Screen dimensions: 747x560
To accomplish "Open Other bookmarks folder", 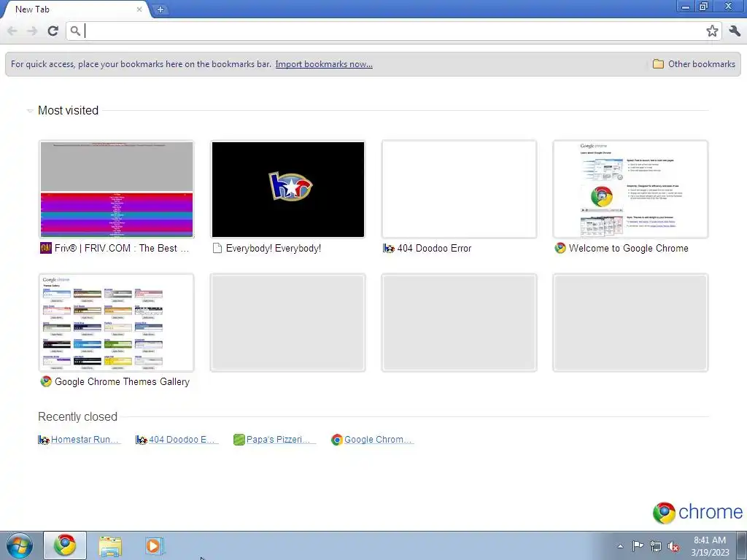I will coord(694,64).
